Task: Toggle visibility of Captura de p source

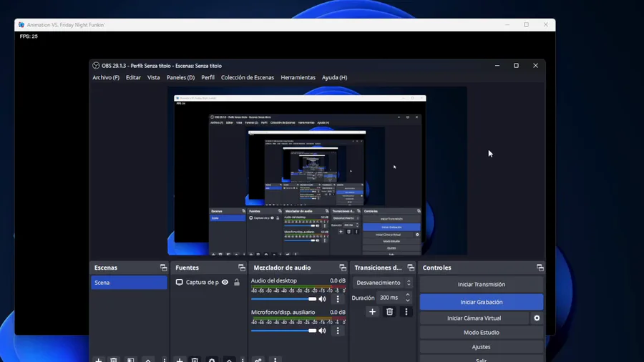Action: click(225, 283)
